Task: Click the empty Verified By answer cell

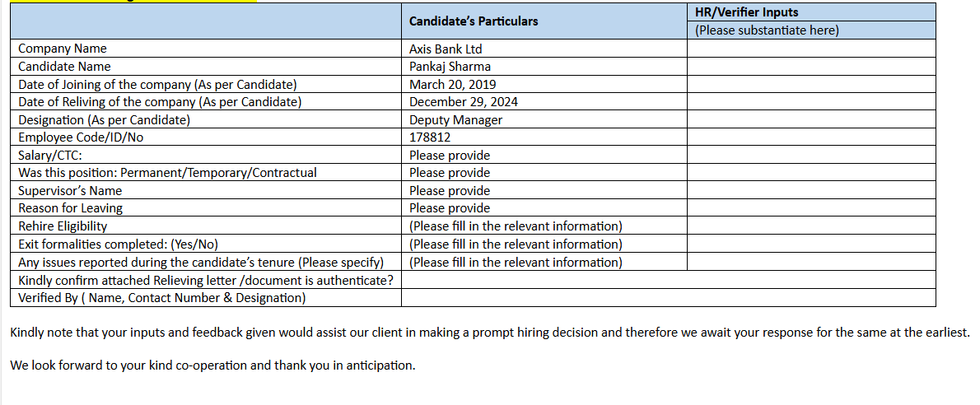Action: point(668,297)
